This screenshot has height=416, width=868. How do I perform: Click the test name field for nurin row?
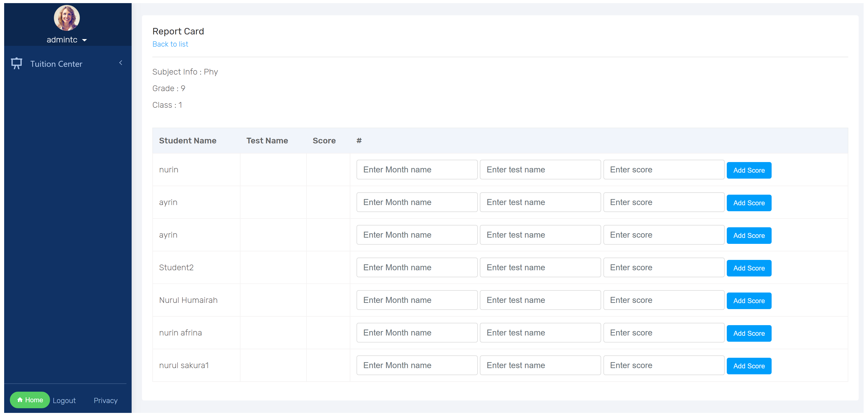540,170
